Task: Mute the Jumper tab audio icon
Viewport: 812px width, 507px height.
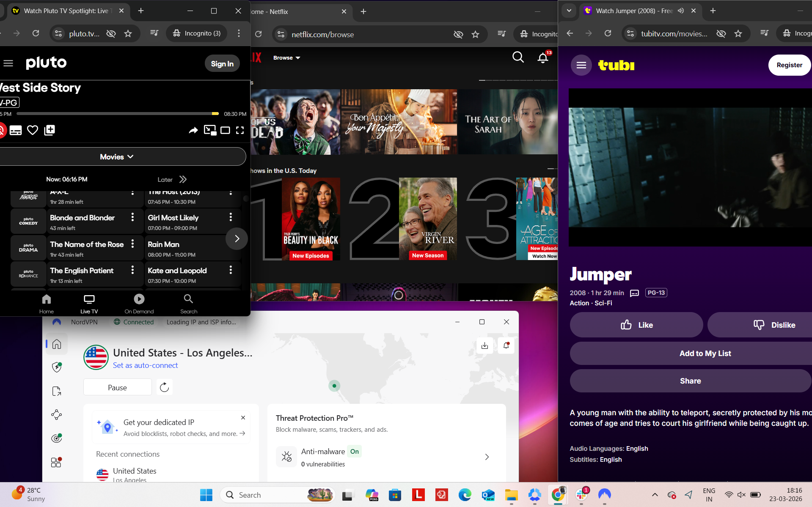Action: [680, 11]
